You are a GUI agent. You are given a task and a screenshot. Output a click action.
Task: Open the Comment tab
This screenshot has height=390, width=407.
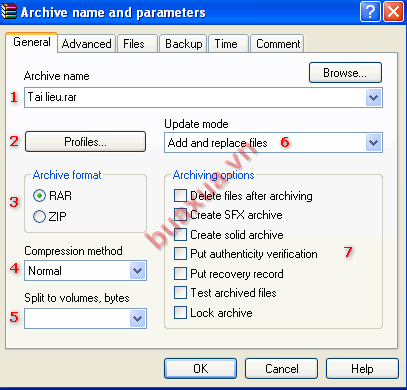(x=277, y=44)
